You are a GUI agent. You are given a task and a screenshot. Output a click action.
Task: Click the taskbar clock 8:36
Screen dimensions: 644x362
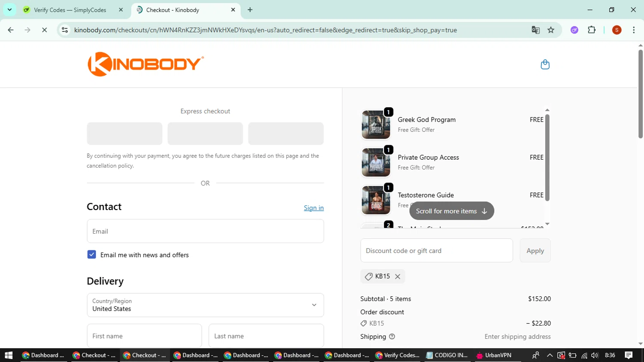point(610,355)
